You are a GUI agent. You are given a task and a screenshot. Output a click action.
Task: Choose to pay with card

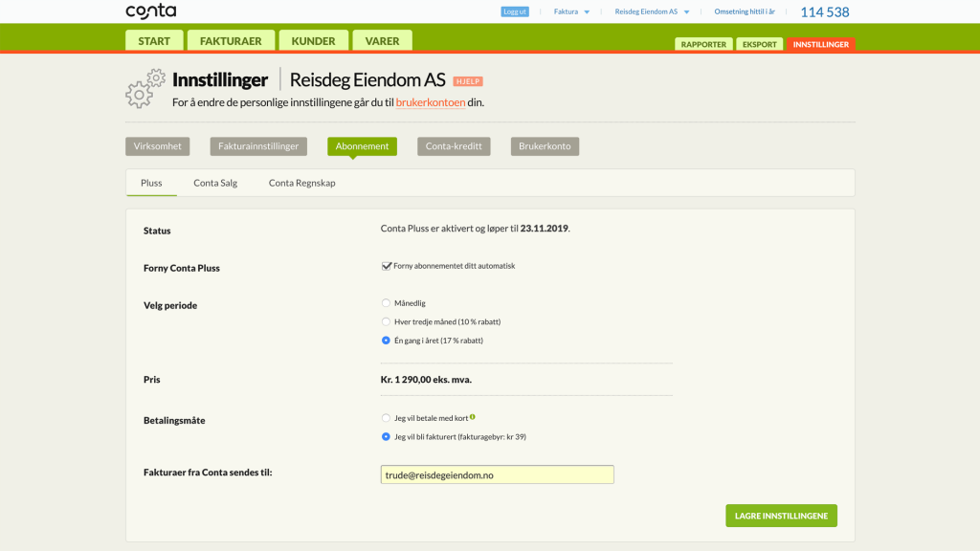[x=386, y=418]
